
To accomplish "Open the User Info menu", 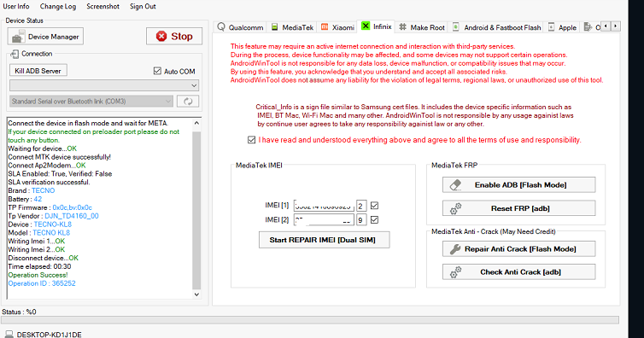I will click(x=16, y=7).
